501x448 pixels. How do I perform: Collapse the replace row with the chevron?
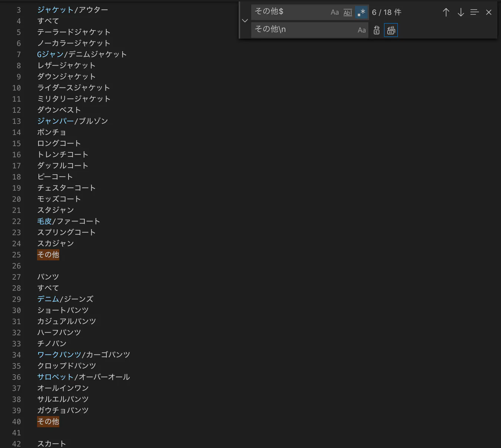coord(245,21)
